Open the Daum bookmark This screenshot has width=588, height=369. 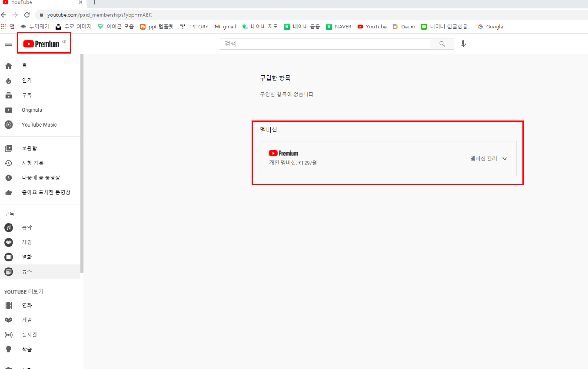pos(404,26)
